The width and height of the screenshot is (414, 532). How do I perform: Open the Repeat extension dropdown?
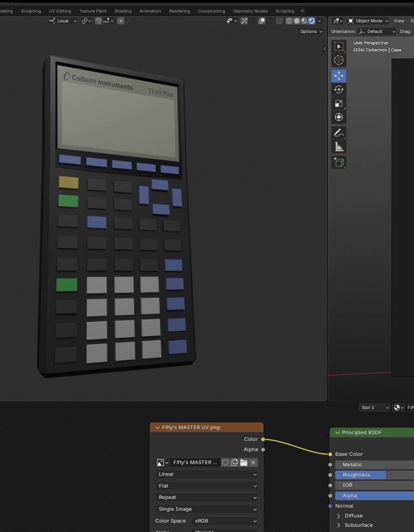click(207, 497)
